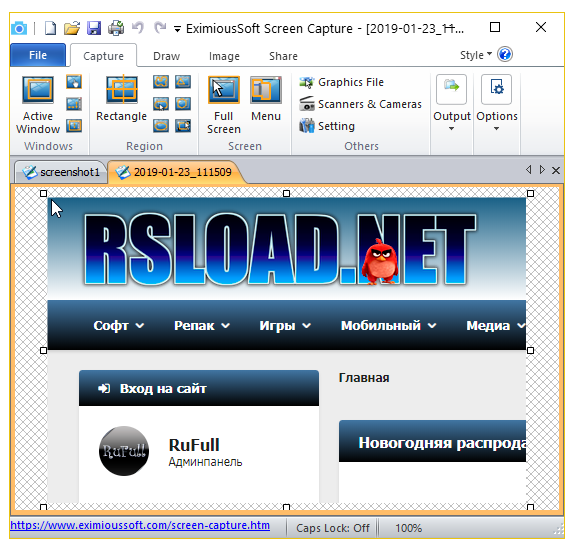The image size is (576, 549).
Task: Redo the last action
Action: 160,28
